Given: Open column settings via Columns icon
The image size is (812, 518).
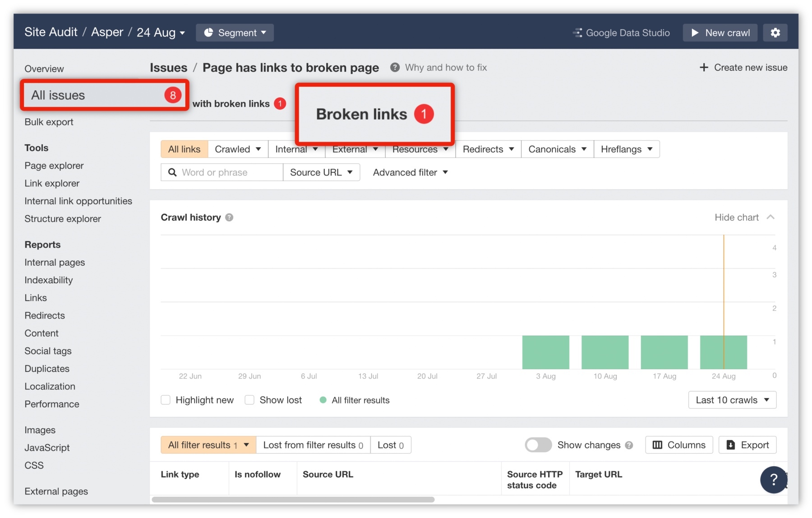Looking at the screenshot, I should (x=678, y=445).
